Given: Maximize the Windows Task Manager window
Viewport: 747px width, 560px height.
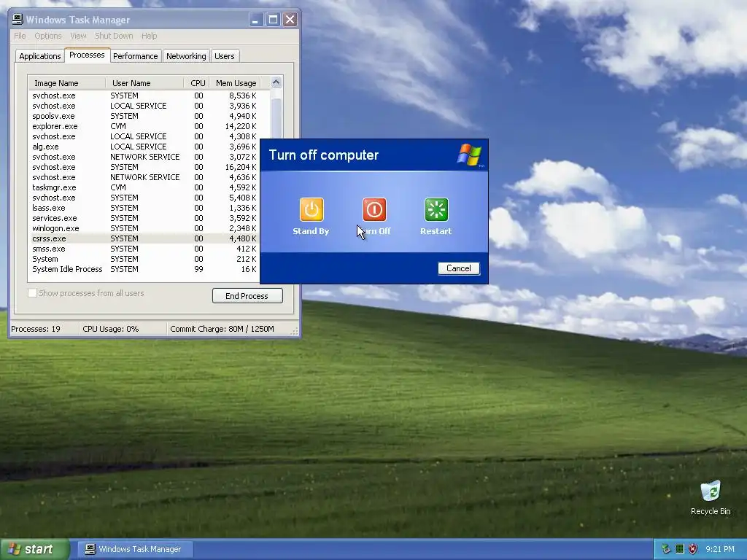Looking at the screenshot, I should click(273, 20).
